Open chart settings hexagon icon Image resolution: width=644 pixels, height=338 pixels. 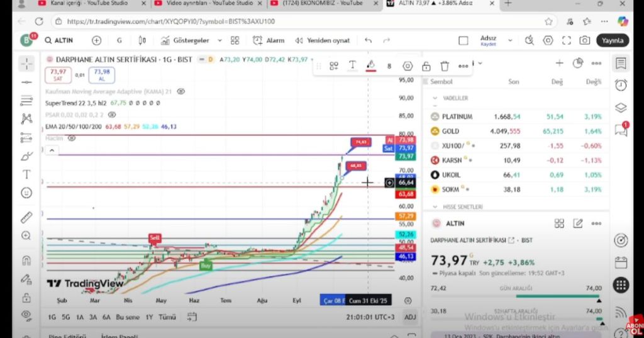(x=548, y=40)
